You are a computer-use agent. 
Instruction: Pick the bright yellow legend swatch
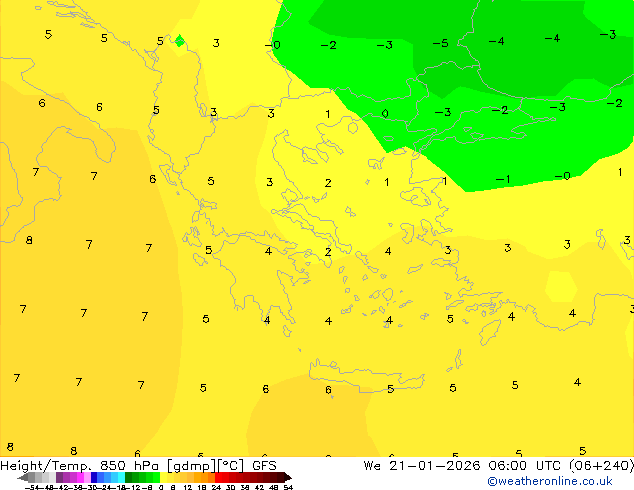pyautogui.click(x=163, y=477)
